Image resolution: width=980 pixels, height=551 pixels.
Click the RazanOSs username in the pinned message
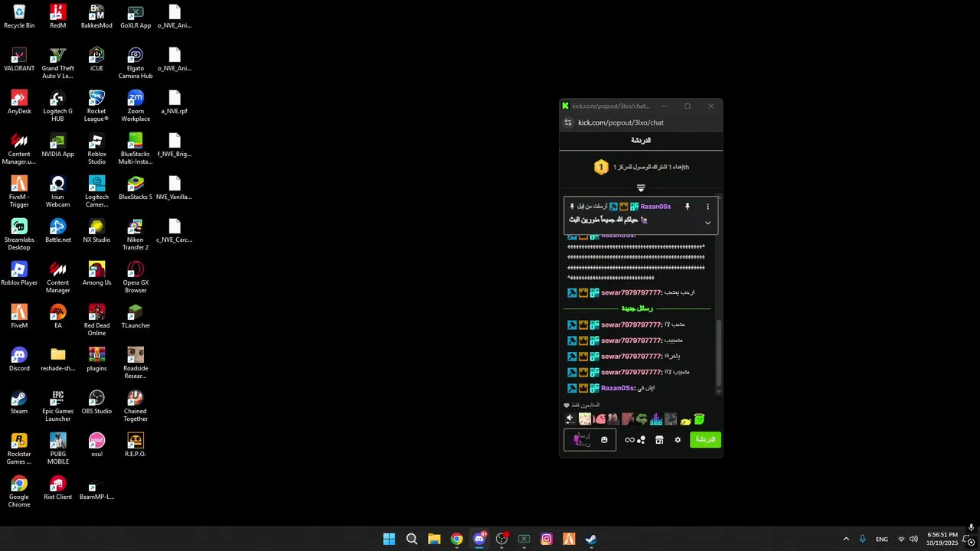point(655,207)
